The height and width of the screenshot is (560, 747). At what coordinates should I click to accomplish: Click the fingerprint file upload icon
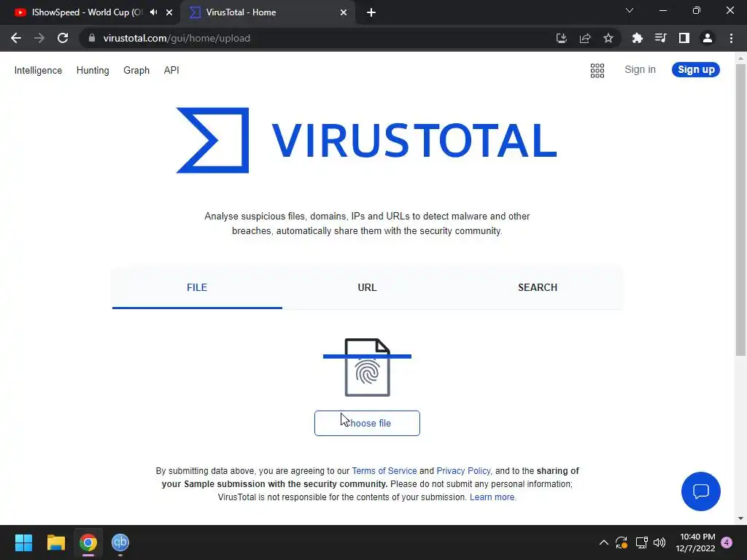[367, 367]
